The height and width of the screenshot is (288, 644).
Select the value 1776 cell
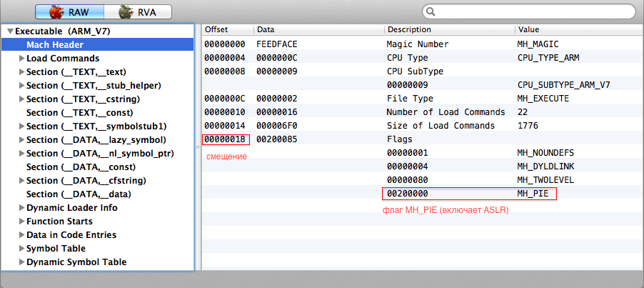(x=528, y=126)
